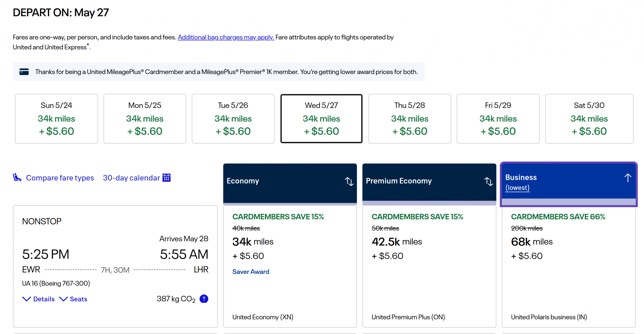Click the Saver Award link

pyautogui.click(x=251, y=271)
